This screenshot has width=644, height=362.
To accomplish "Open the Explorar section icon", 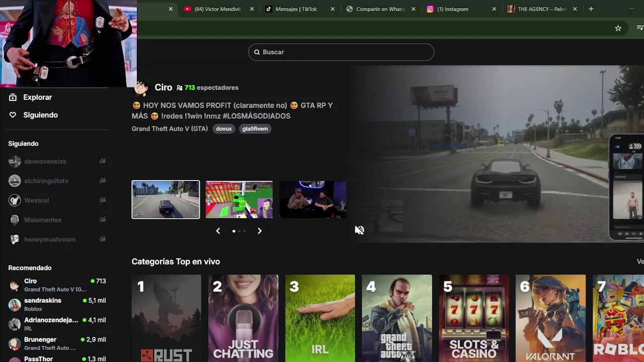I will click(13, 97).
